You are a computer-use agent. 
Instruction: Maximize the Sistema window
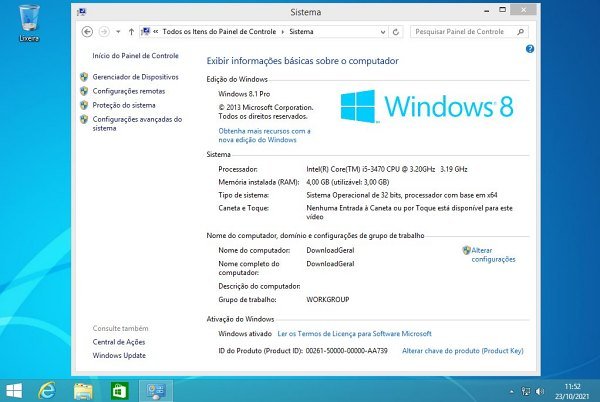(x=502, y=10)
